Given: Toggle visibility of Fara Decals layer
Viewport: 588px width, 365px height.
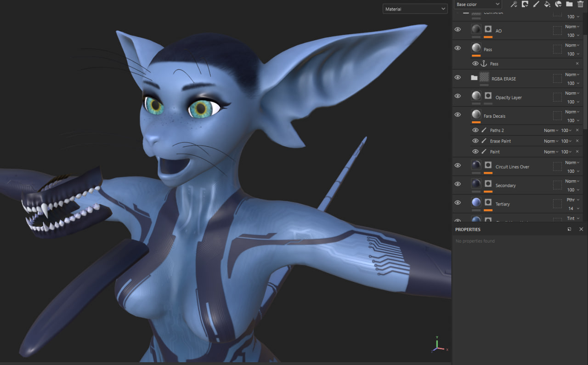Looking at the screenshot, I should pos(458,114).
